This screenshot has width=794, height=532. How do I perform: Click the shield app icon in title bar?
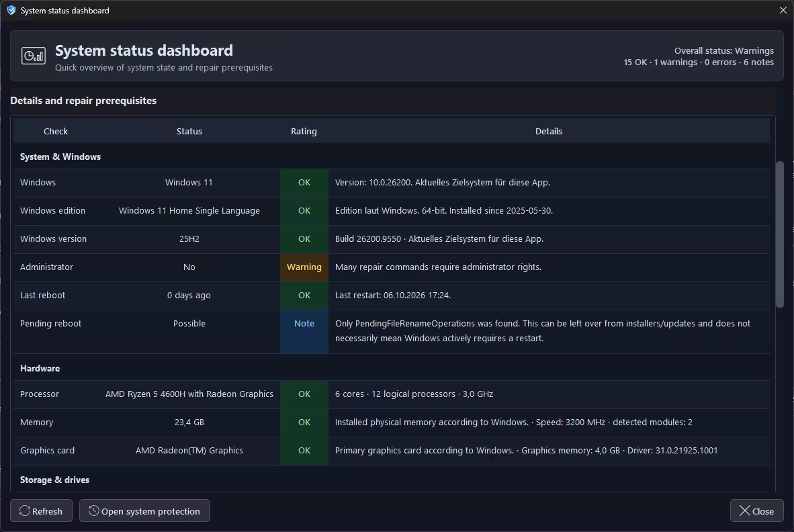[x=11, y=10]
